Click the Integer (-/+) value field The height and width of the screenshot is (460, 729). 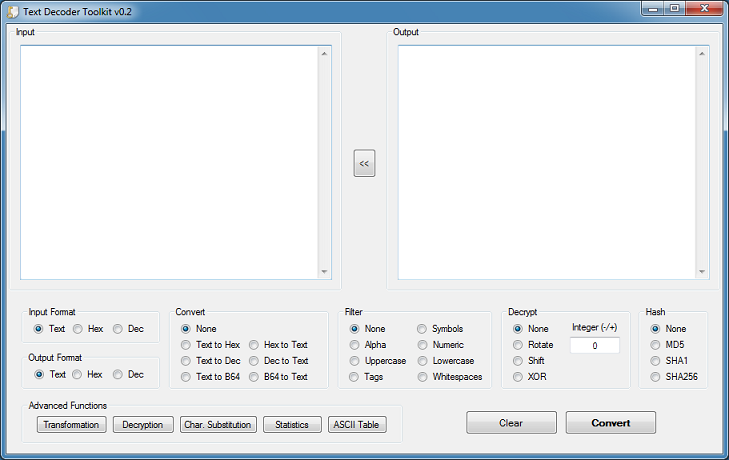tap(594, 346)
